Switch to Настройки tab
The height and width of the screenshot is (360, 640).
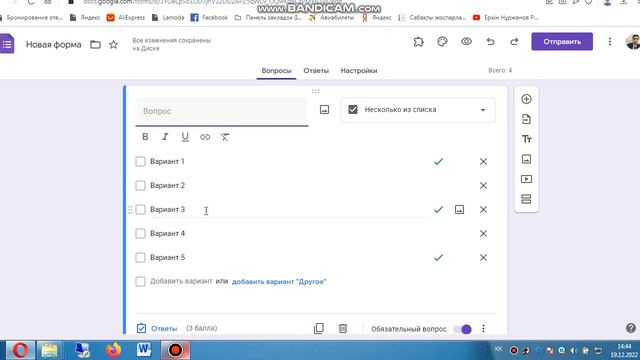tap(359, 71)
